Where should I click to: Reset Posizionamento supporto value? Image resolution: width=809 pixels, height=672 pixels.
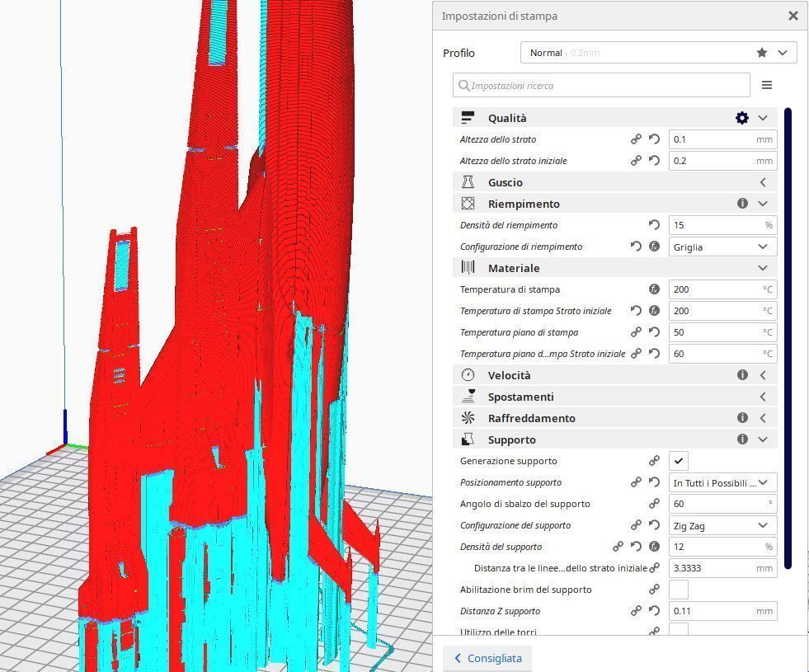pyautogui.click(x=654, y=482)
